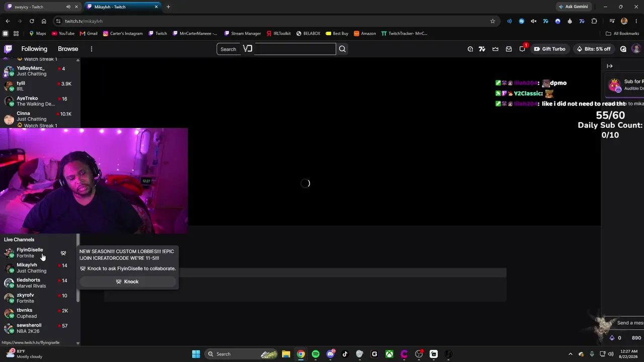
Task: Open File Explorer from the taskbar
Action: pos(286,354)
